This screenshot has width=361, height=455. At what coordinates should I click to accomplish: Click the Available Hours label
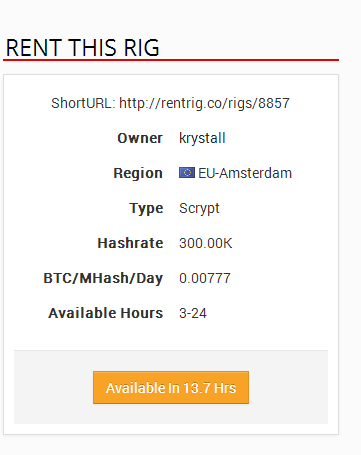[106, 313]
